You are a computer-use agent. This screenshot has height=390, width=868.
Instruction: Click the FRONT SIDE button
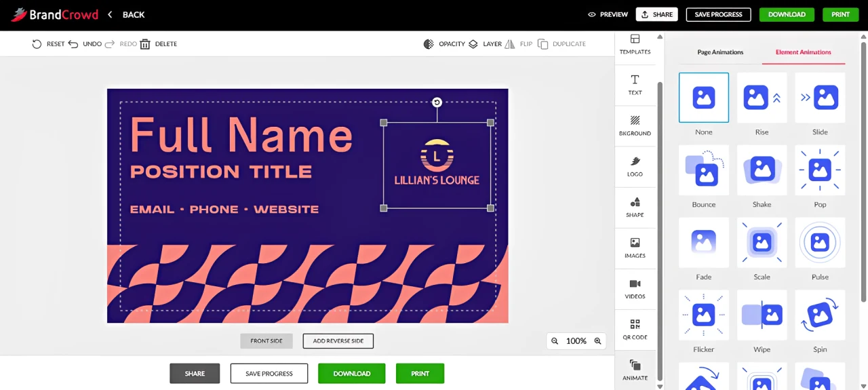267,341
